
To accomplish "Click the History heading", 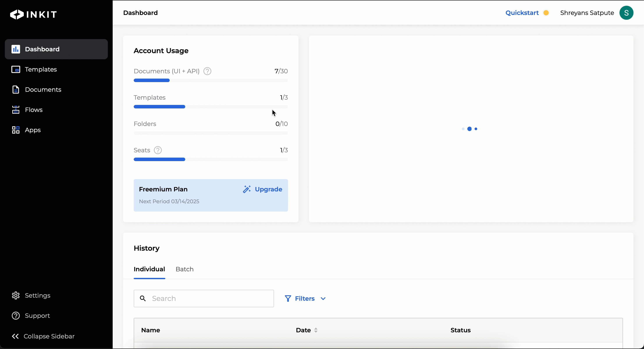I will [146, 248].
